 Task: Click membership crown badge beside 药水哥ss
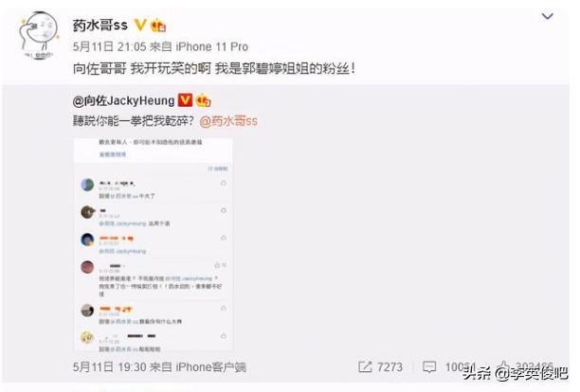pyautogui.click(x=158, y=26)
